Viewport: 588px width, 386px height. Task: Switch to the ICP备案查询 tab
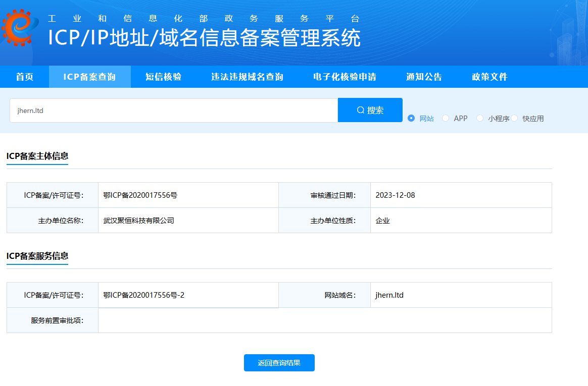point(89,77)
